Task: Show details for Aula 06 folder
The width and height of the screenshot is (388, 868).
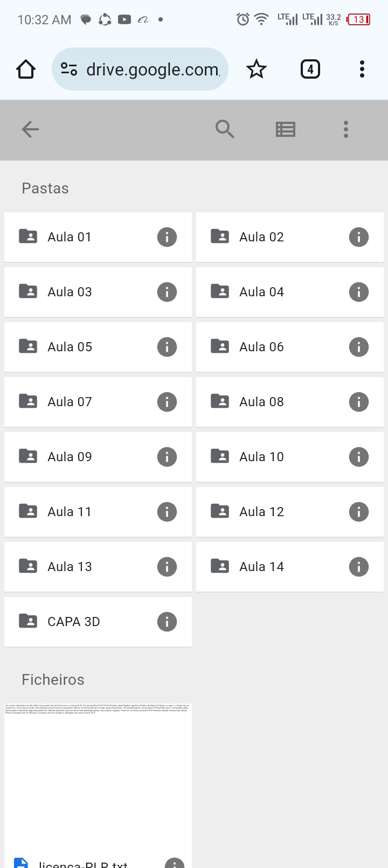Action: (359, 347)
